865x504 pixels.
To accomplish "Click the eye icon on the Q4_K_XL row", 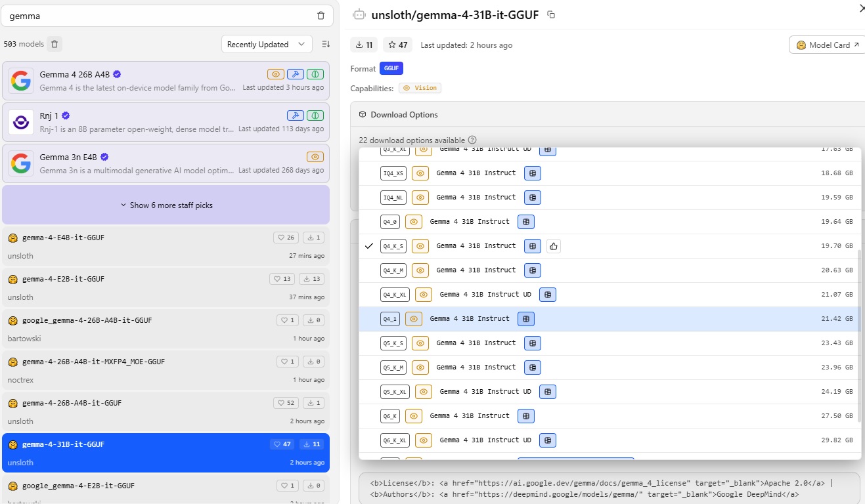I will click(424, 295).
